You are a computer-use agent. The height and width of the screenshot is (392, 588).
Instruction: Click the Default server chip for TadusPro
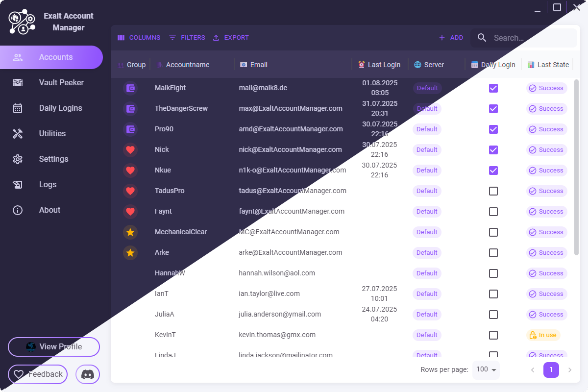coord(427,191)
